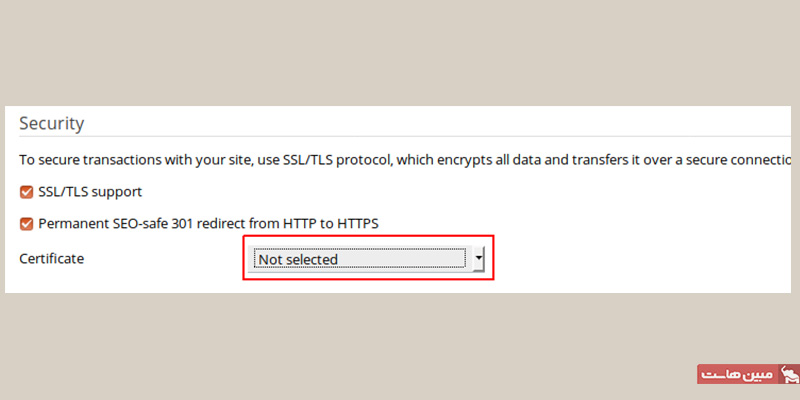Toggle the Permanent SEO-safe 301 redirect checkbox
Screen dimensions: 800x400
(26, 224)
